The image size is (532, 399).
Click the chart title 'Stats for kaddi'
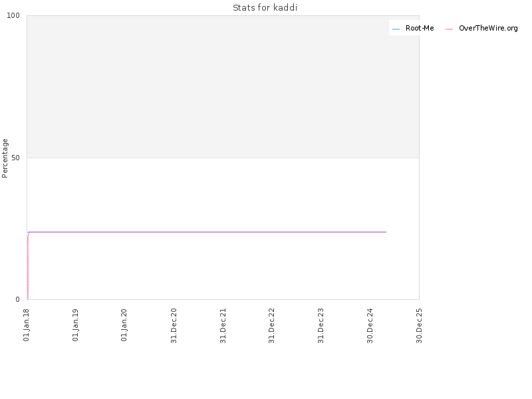(265, 7)
